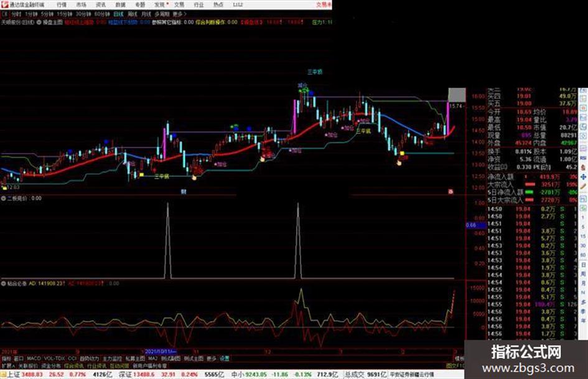
Task: Open the 行业资讯 tab
Action: coord(97,365)
